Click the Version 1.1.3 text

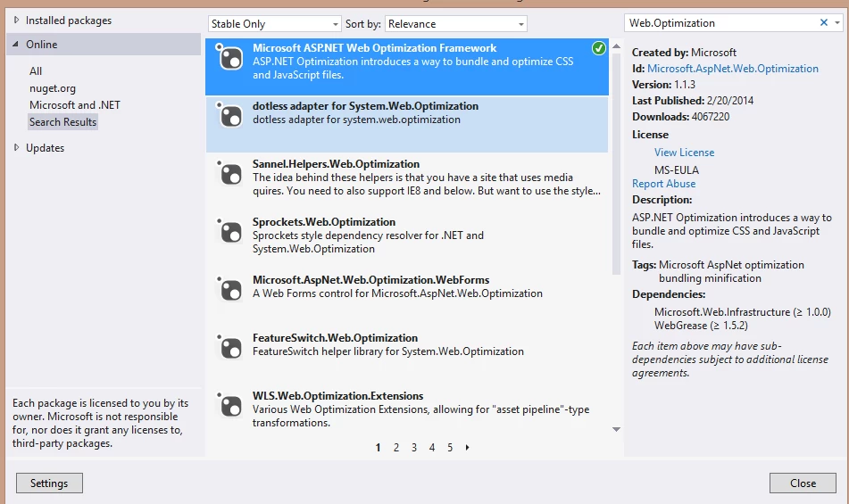663,85
